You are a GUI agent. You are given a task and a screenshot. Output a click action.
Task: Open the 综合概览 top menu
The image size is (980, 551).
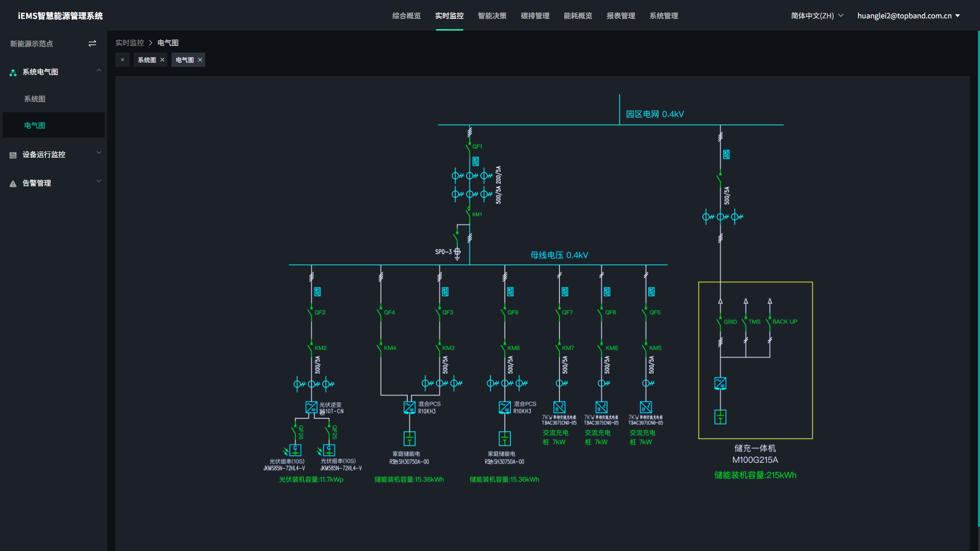click(x=406, y=16)
